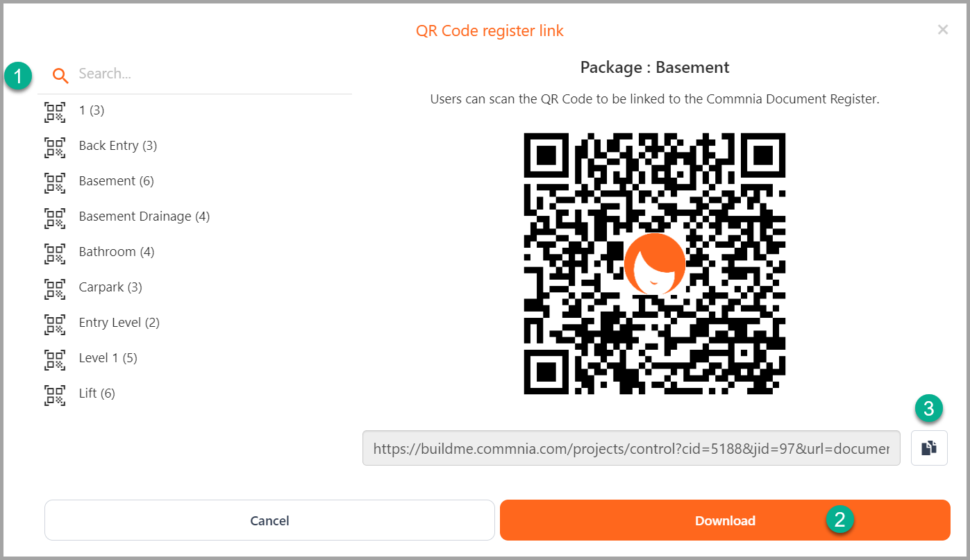Download the QR code
This screenshot has height=560, width=970.
tap(725, 520)
